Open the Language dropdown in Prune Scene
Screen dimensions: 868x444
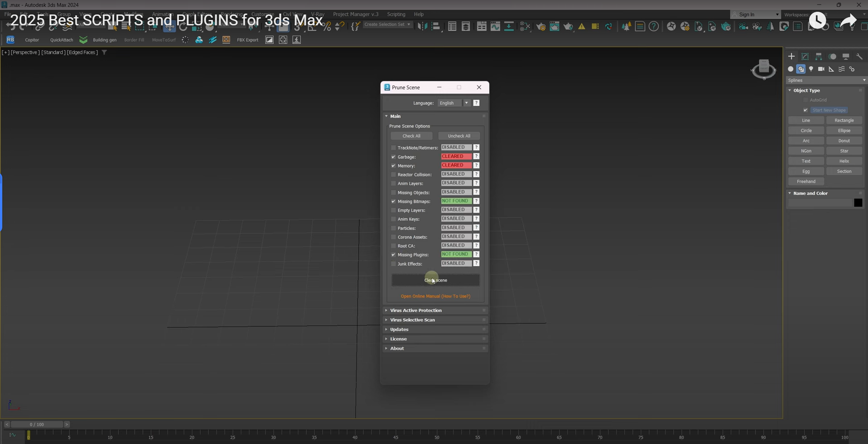coord(454,103)
